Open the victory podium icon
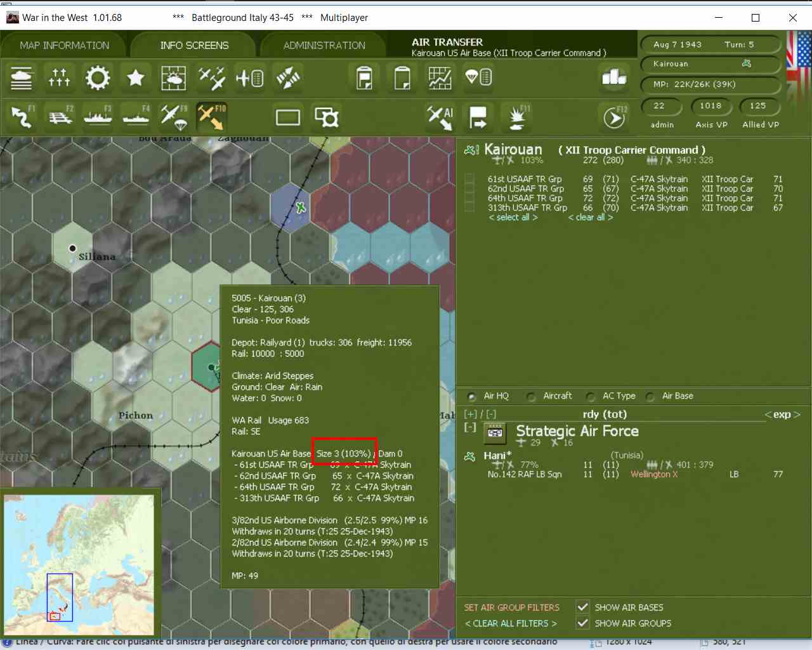The height and width of the screenshot is (650, 812). coord(614,77)
